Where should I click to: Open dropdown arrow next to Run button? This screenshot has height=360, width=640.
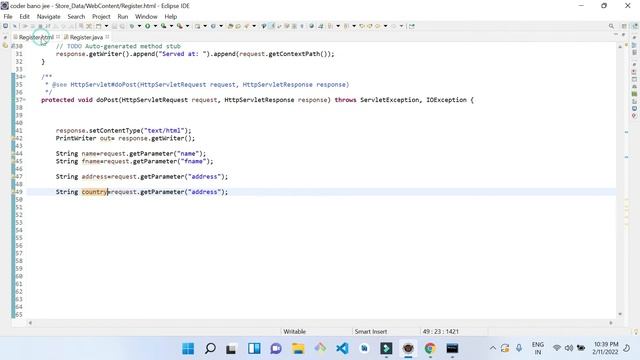[155, 26]
